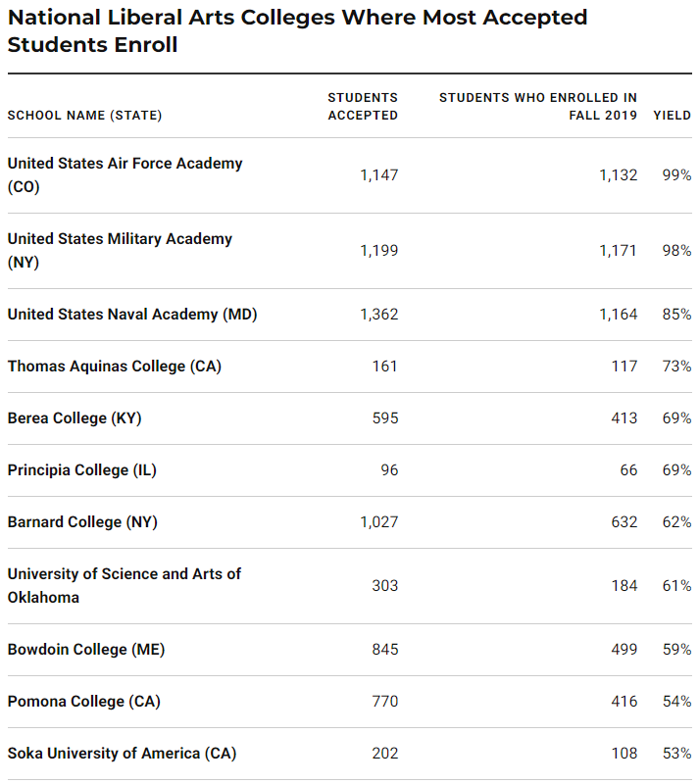Select Thomas Aquinas College (CA)
Image resolution: width=699 pixels, height=784 pixels.
[115, 367]
